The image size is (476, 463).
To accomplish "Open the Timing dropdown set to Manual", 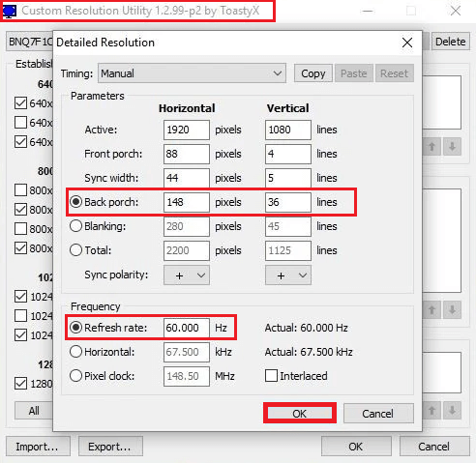I will tap(192, 73).
